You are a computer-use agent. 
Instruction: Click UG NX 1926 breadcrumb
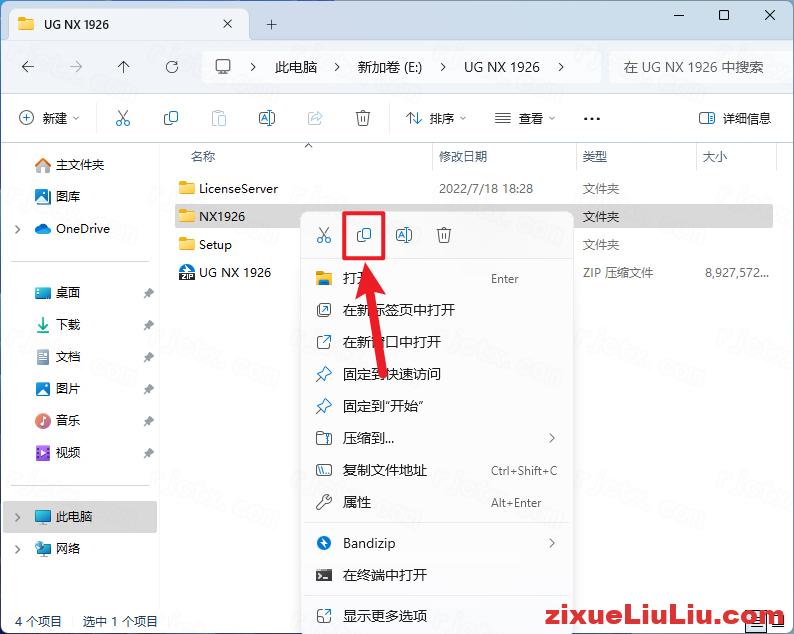(501, 67)
